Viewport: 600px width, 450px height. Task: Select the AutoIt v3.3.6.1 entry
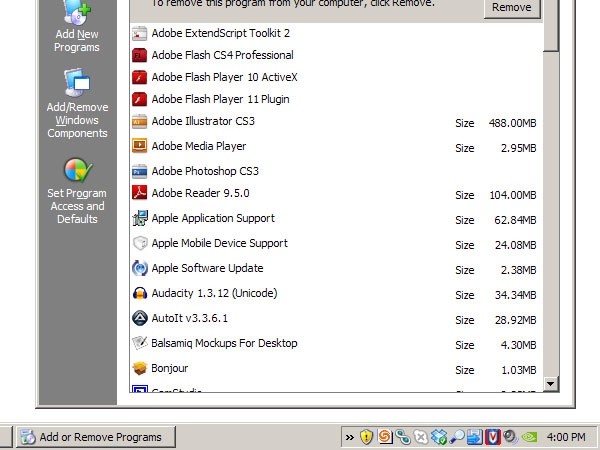pyautogui.click(x=336, y=318)
